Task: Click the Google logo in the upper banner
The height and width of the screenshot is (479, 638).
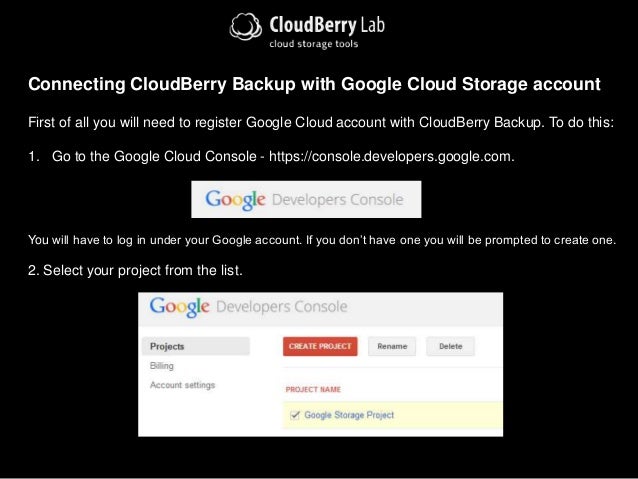Action: click(235, 200)
